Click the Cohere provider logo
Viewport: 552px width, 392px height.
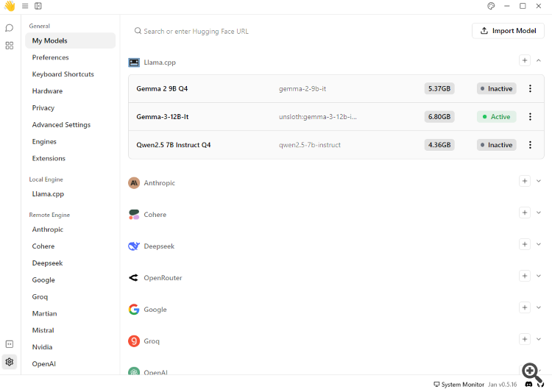pos(134,215)
